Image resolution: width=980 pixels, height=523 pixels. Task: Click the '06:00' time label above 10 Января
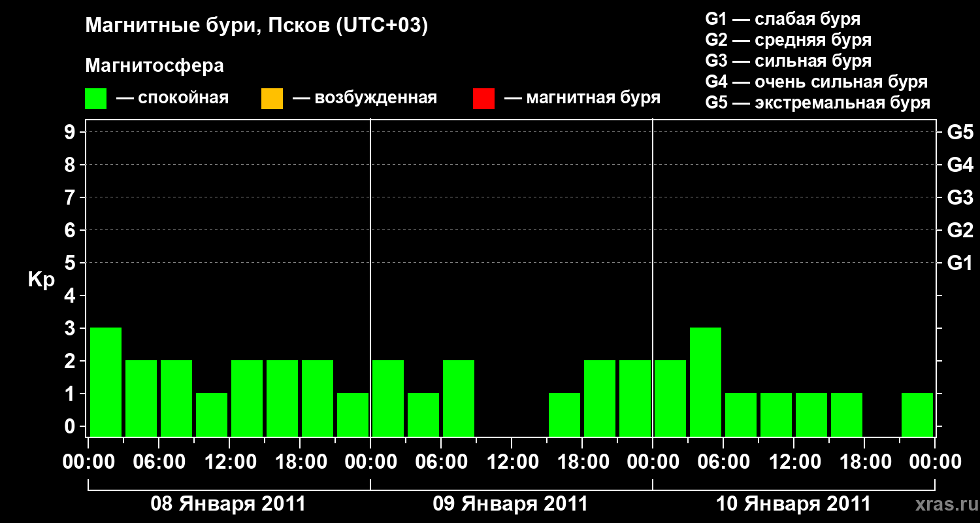click(723, 462)
